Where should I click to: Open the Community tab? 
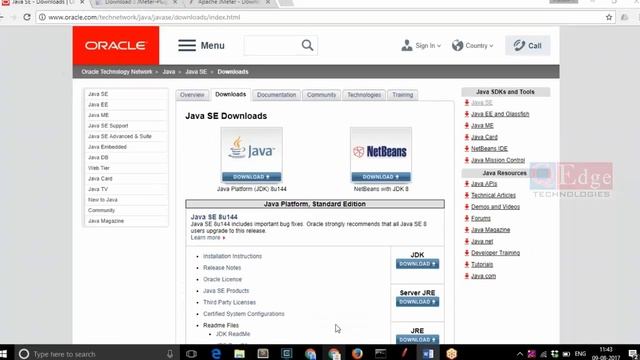pos(321,95)
